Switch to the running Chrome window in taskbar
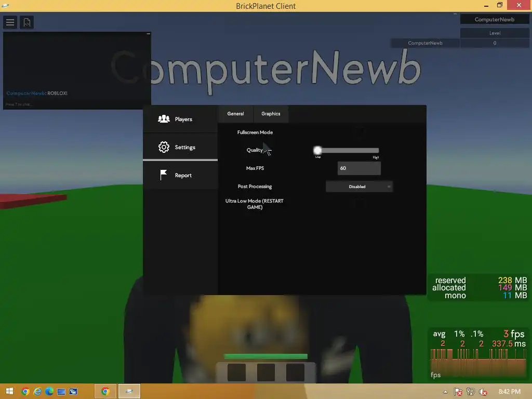This screenshot has height=399, width=532. click(x=105, y=391)
